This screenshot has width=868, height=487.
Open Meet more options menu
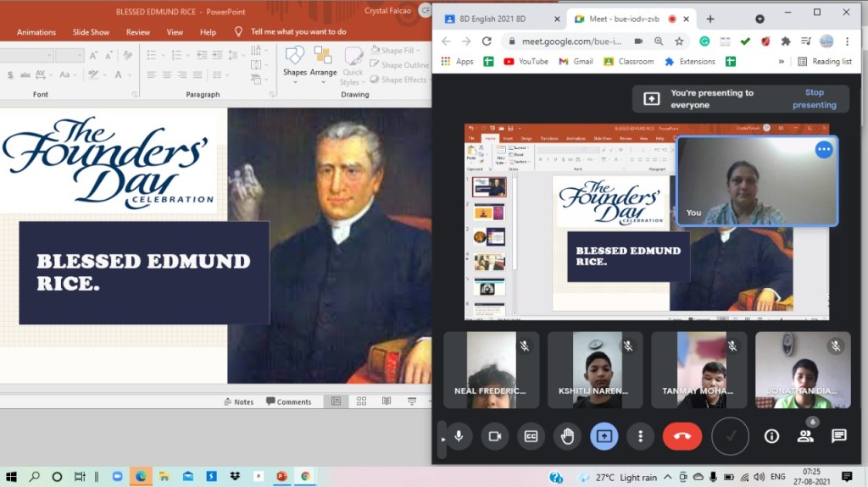(x=641, y=436)
